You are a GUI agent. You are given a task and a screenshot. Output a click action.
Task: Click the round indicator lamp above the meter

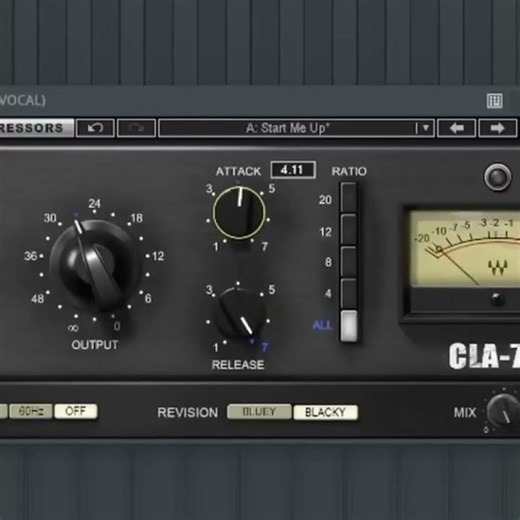coord(497,177)
